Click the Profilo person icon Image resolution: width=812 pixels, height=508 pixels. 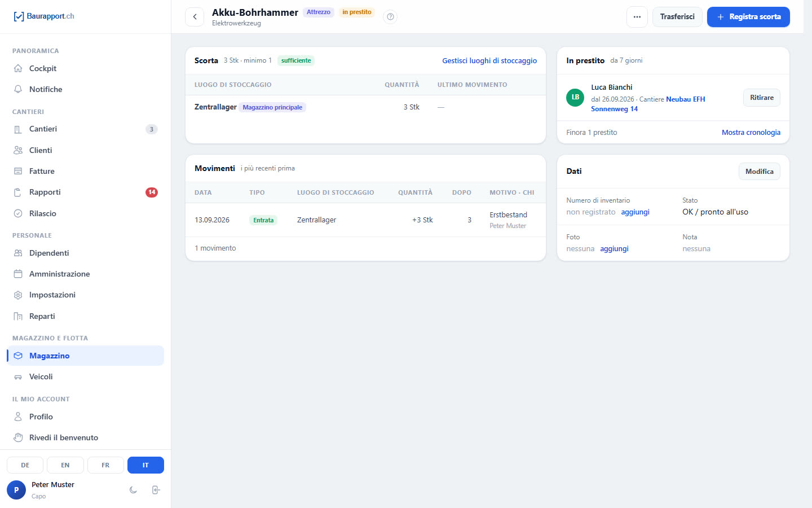coord(18,417)
